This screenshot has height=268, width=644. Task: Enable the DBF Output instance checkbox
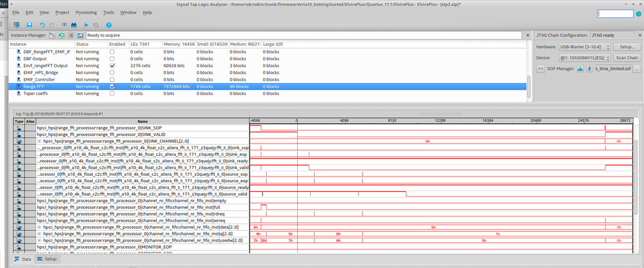(113, 58)
